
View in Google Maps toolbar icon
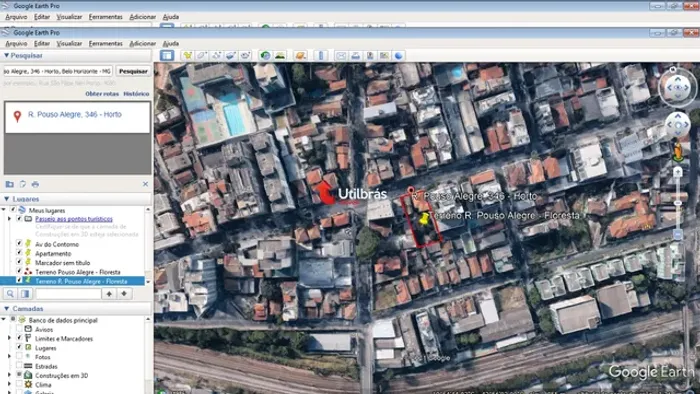pos(384,55)
